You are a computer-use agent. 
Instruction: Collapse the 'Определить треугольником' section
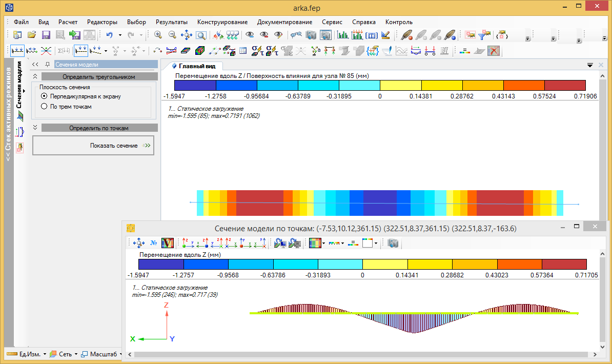[35, 76]
